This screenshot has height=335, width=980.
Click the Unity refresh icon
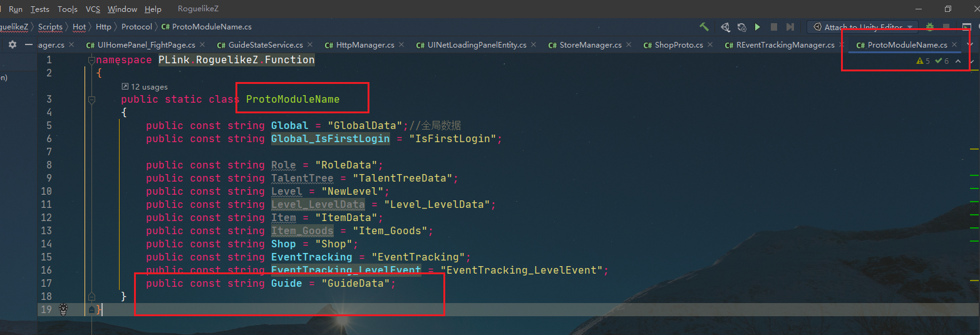click(x=741, y=27)
